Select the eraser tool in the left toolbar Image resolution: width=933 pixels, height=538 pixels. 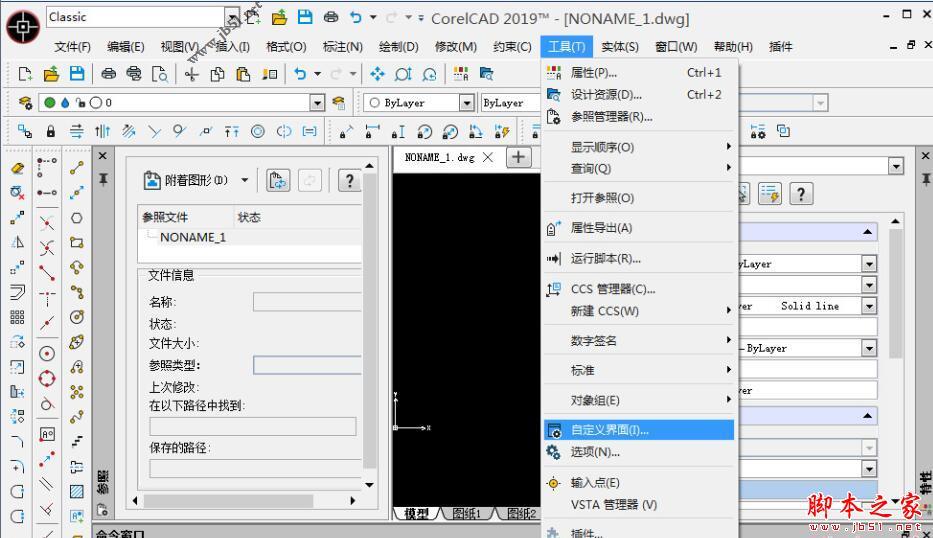tap(17, 168)
